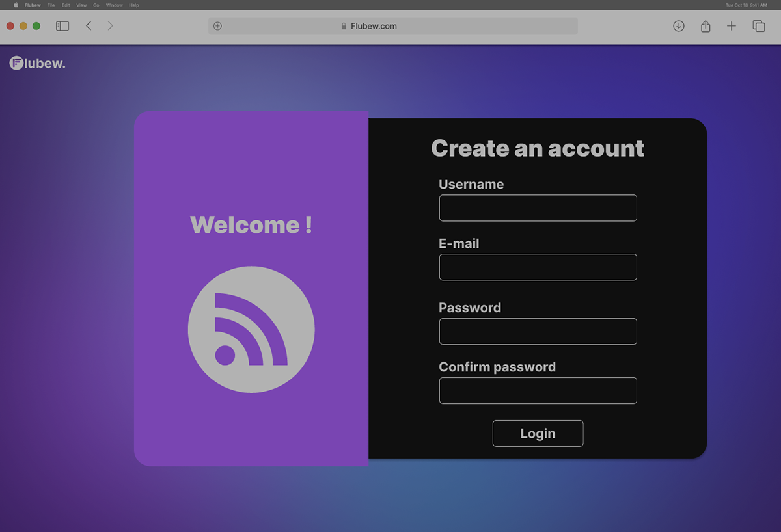The width and height of the screenshot is (781, 532).
Task: Close the window with red button
Action: 10,26
